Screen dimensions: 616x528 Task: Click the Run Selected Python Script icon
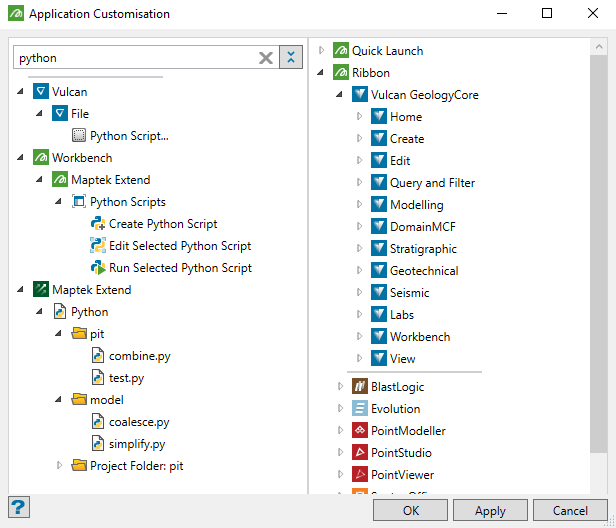pos(98,268)
